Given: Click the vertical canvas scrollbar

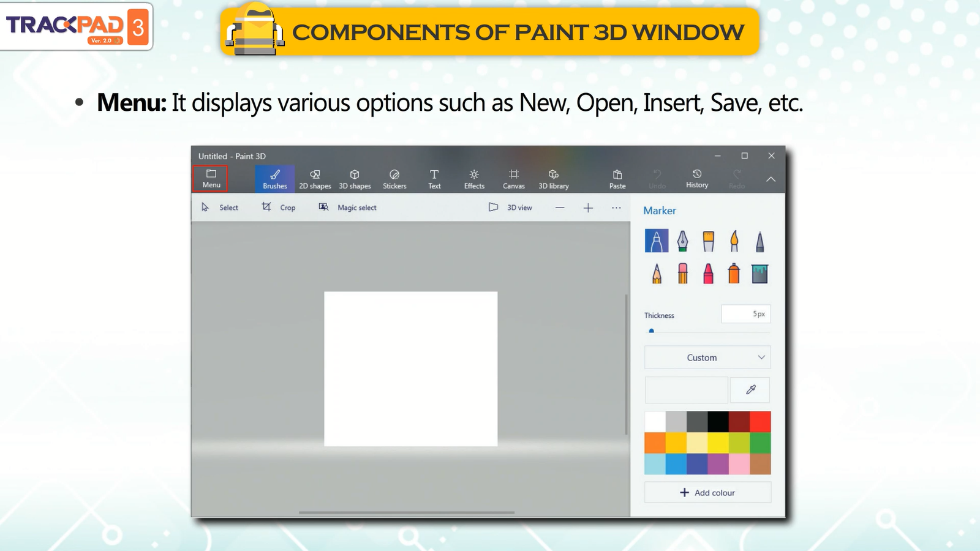Looking at the screenshot, I should (x=626, y=364).
